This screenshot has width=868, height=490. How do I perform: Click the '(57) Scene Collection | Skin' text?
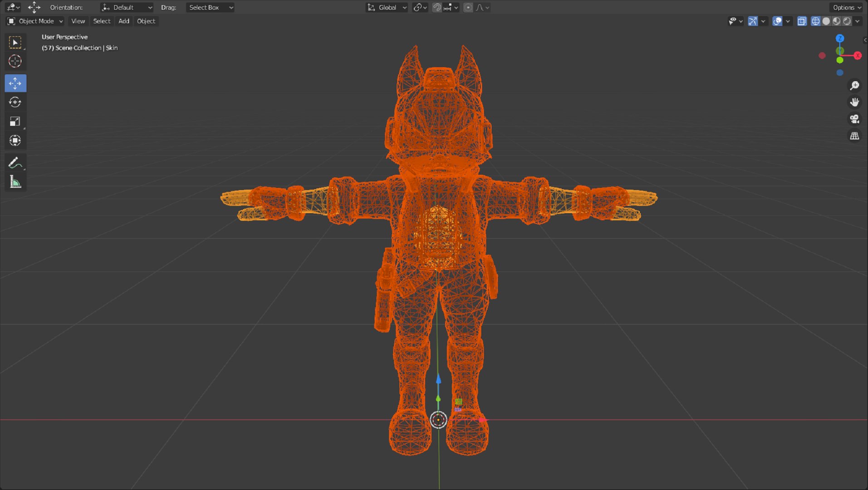(x=79, y=48)
